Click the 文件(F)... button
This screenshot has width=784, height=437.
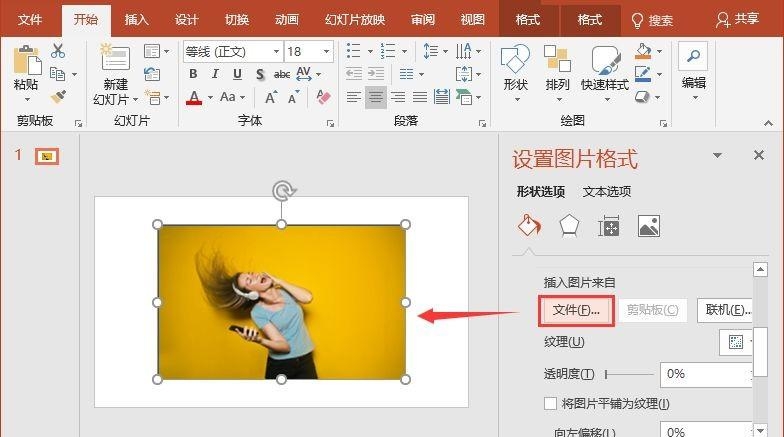pyautogui.click(x=576, y=310)
